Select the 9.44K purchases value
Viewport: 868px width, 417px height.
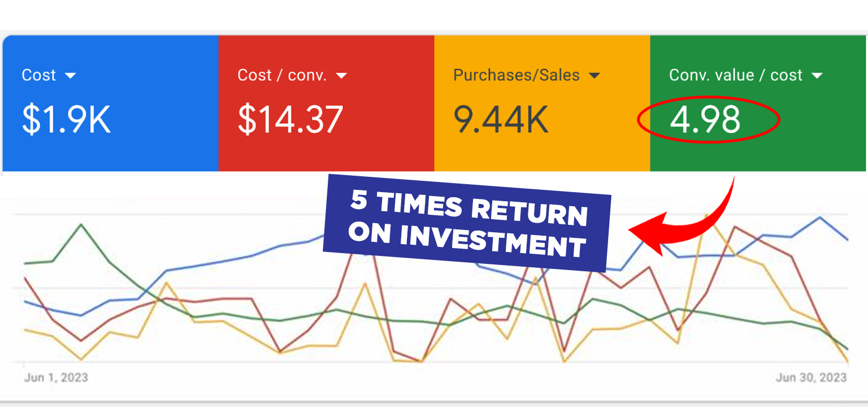click(x=501, y=119)
